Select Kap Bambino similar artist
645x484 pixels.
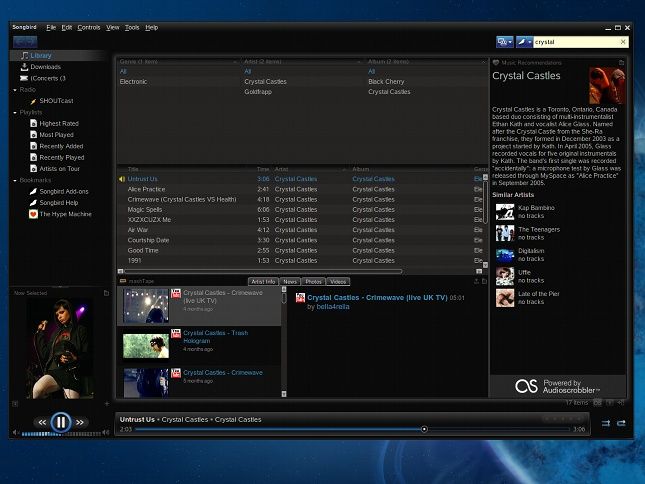(x=536, y=208)
